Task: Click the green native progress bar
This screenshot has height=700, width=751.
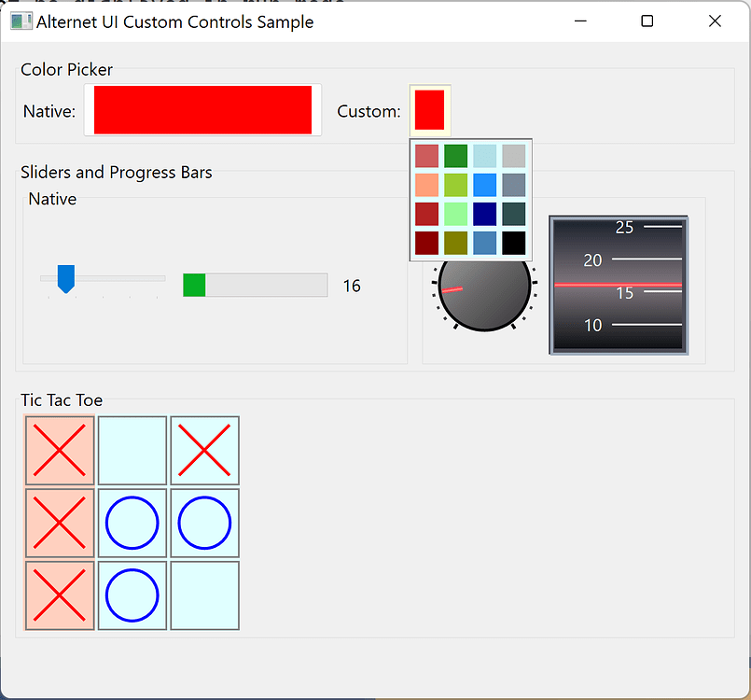Action: click(x=256, y=285)
